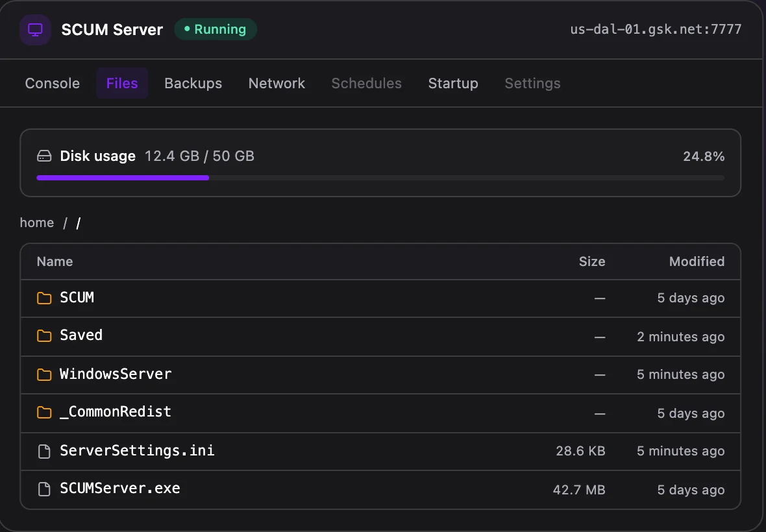This screenshot has height=532, width=766.
Task: Click WindowsServer's 5 minutes ago cell
Action: click(x=680, y=374)
